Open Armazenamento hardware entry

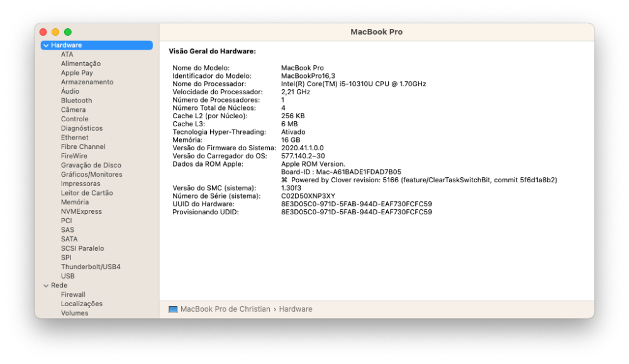pyautogui.click(x=87, y=82)
